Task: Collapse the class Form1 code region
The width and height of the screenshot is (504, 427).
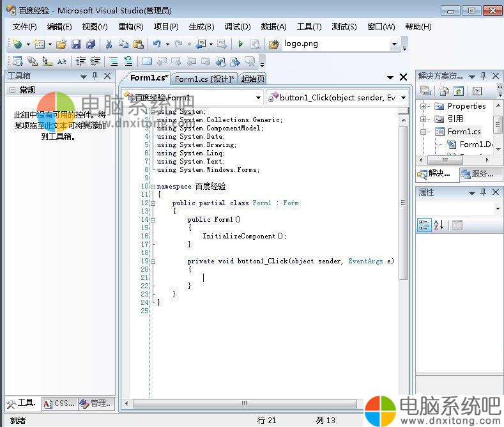Action: (x=153, y=203)
